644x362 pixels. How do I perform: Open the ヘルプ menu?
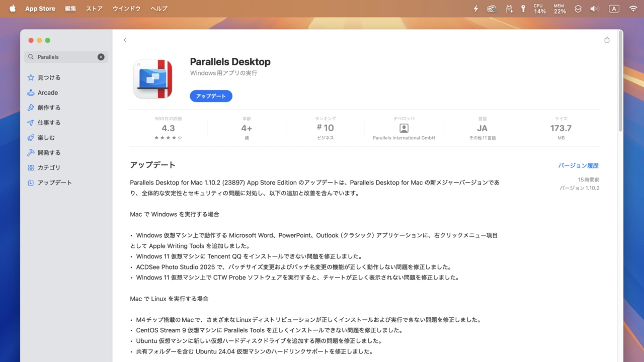[159, 9]
